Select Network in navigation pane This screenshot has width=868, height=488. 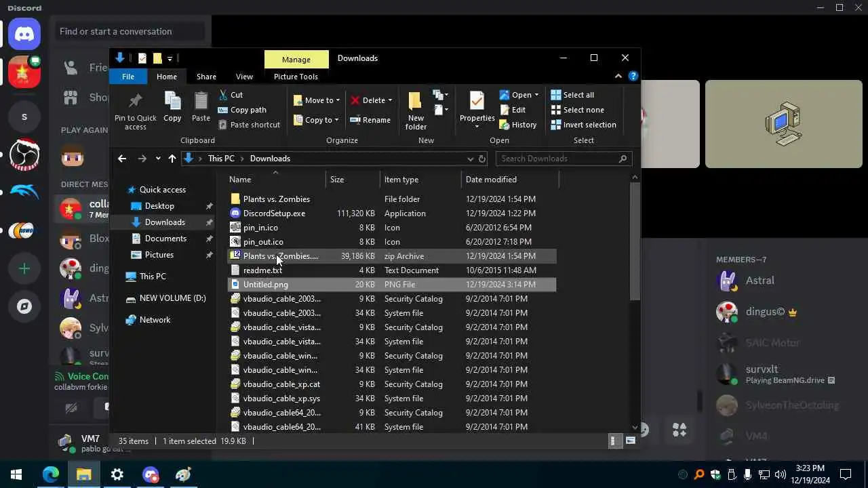pyautogui.click(x=155, y=320)
